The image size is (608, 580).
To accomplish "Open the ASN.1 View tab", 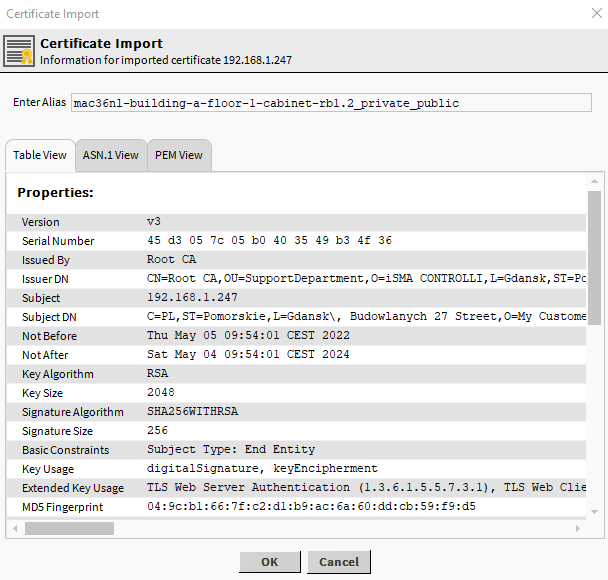I will (111, 155).
